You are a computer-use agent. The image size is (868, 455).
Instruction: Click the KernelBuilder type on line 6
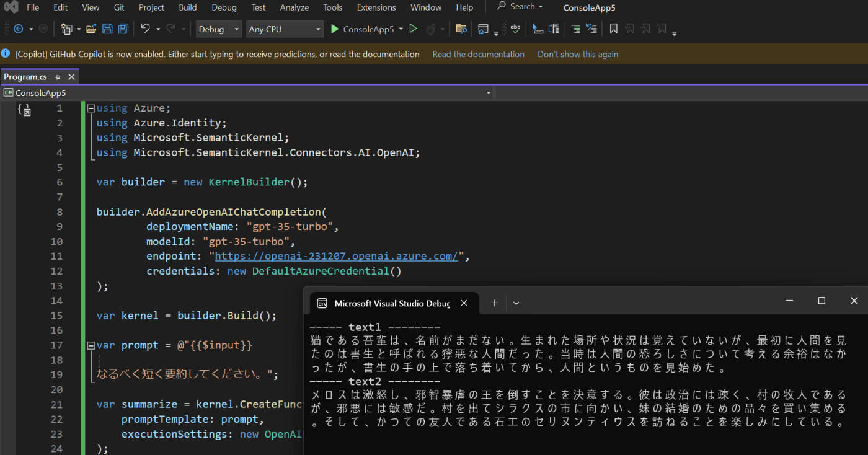pos(249,182)
